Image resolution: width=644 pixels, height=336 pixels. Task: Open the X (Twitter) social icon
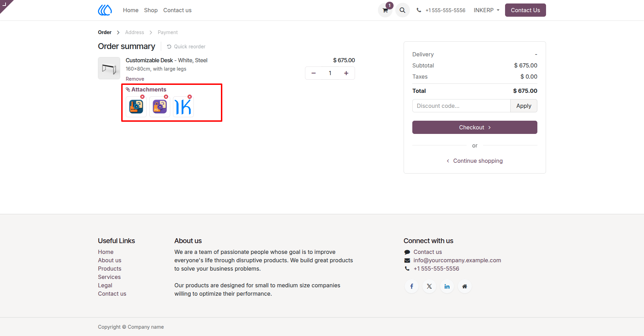(x=429, y=286)
